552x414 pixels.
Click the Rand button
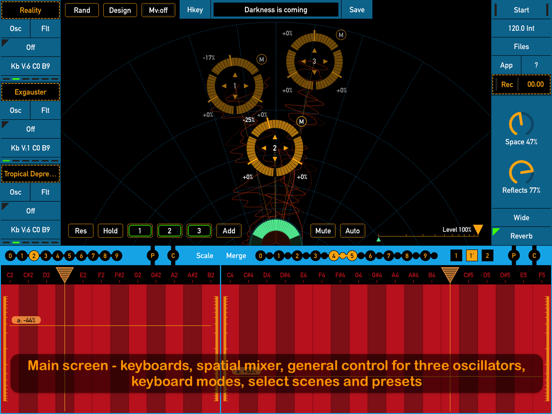[82, 10]
